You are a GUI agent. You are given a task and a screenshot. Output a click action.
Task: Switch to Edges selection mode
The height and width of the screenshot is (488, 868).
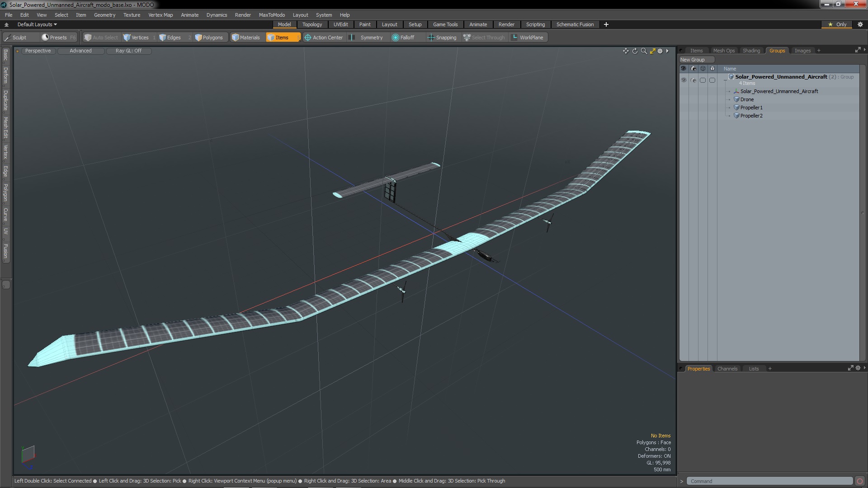(x=174, y=38)
